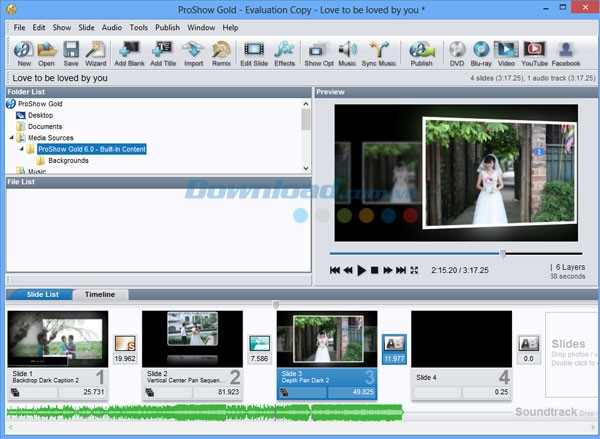Toggle full screen preview

414,270
